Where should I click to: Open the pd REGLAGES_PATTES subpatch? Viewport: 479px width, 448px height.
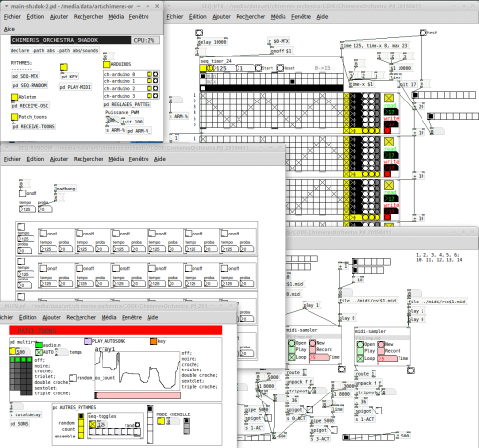[126, 104]
